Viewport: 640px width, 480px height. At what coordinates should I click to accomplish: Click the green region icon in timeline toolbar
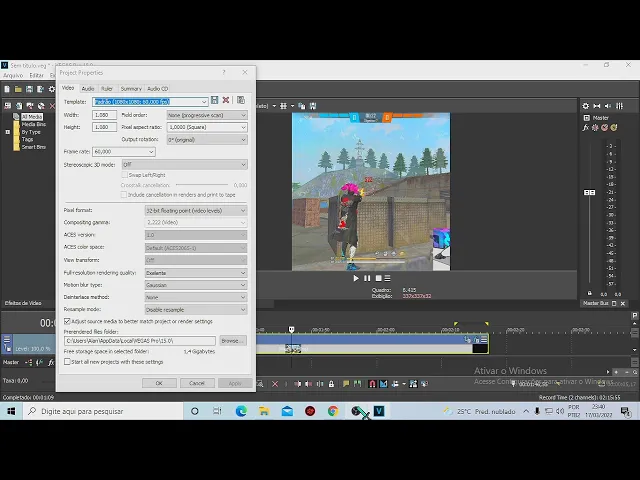tap(358, 384)
